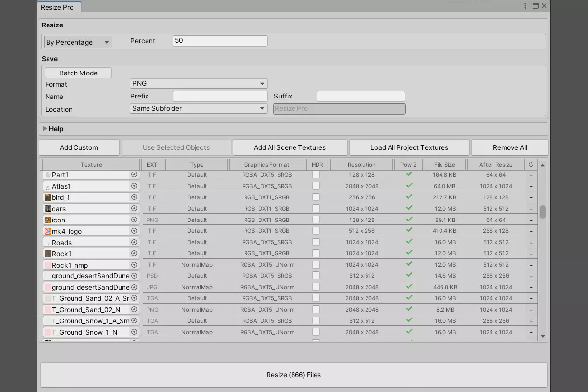
Task: Open object picker for T_Ground_Snow_1_N texture
Action: [134, 332]
